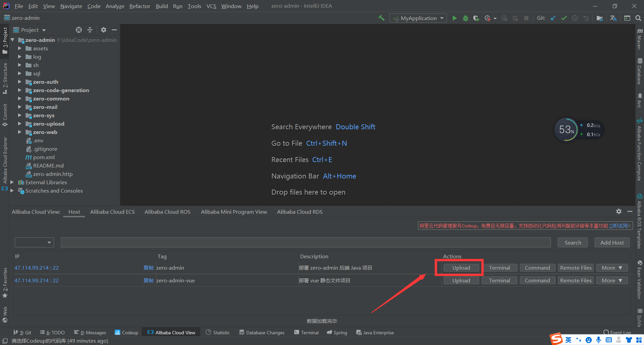The image size is (644, 345).
Task: Open Alibaba Function Compute side panel
Action: (640, 150)
